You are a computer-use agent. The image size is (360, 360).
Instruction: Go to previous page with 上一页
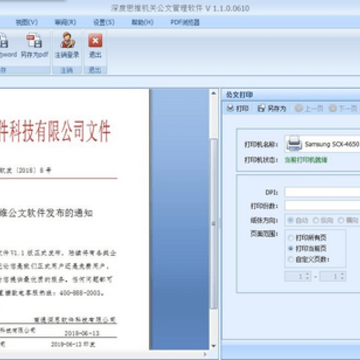coord(309,109)
